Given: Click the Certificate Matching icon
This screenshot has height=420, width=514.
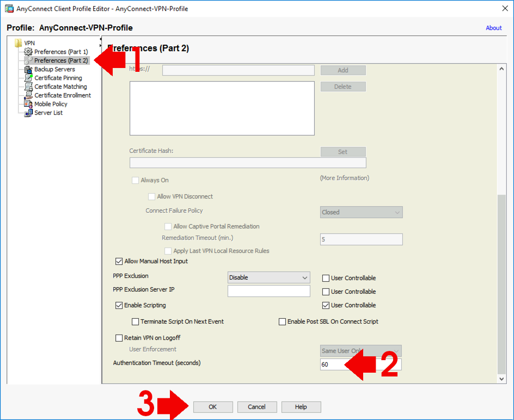Looking at the screenshot, I should (28, 87).
